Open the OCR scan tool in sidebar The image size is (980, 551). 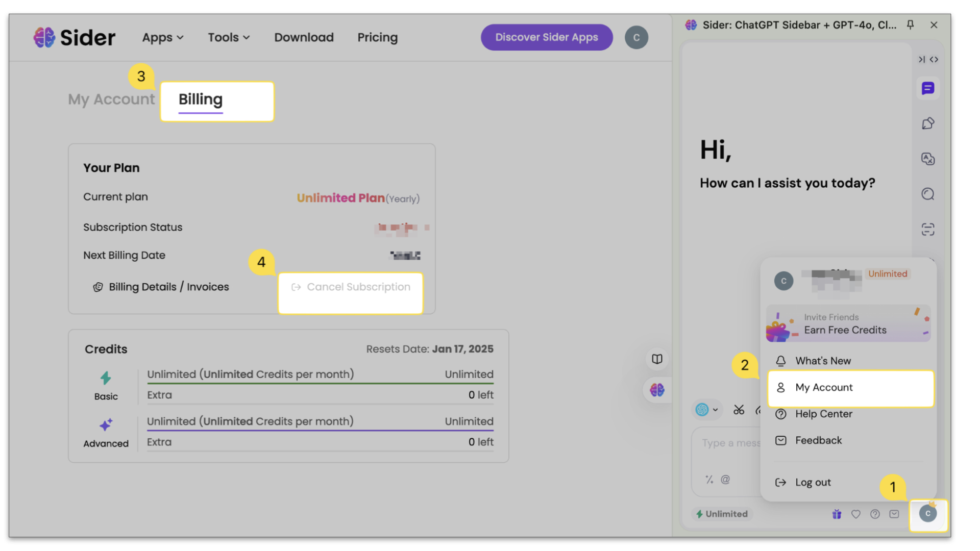(928, 229)
